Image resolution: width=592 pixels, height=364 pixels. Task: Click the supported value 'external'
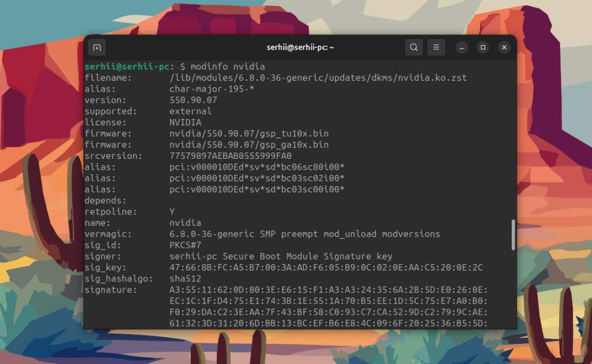[190, 112]
